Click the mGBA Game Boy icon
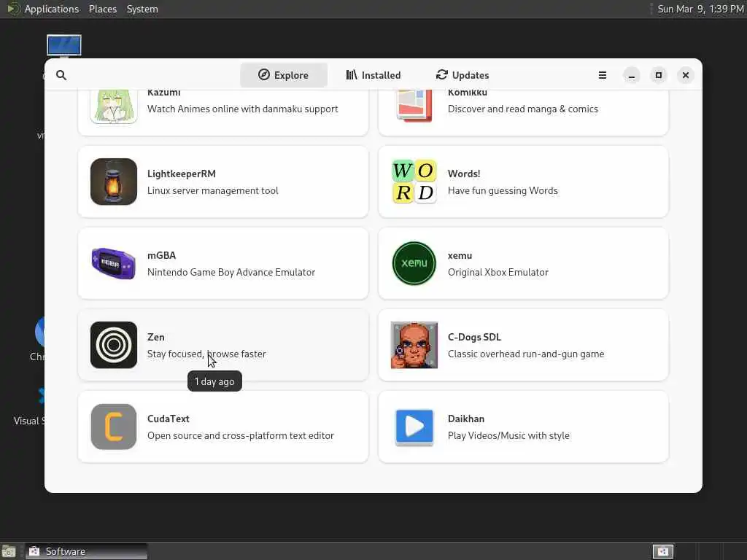 [x=113, y=263]
